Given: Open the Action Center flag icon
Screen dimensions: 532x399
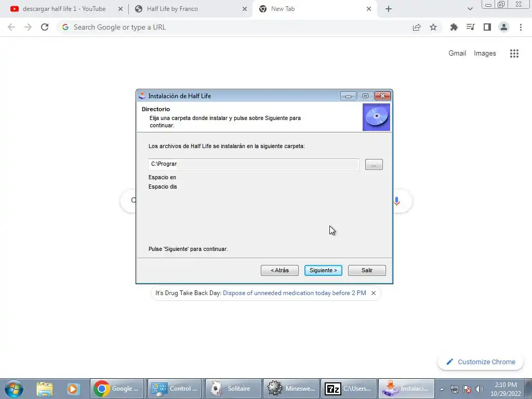Looking at the screenshot, I should pos(467,389).
